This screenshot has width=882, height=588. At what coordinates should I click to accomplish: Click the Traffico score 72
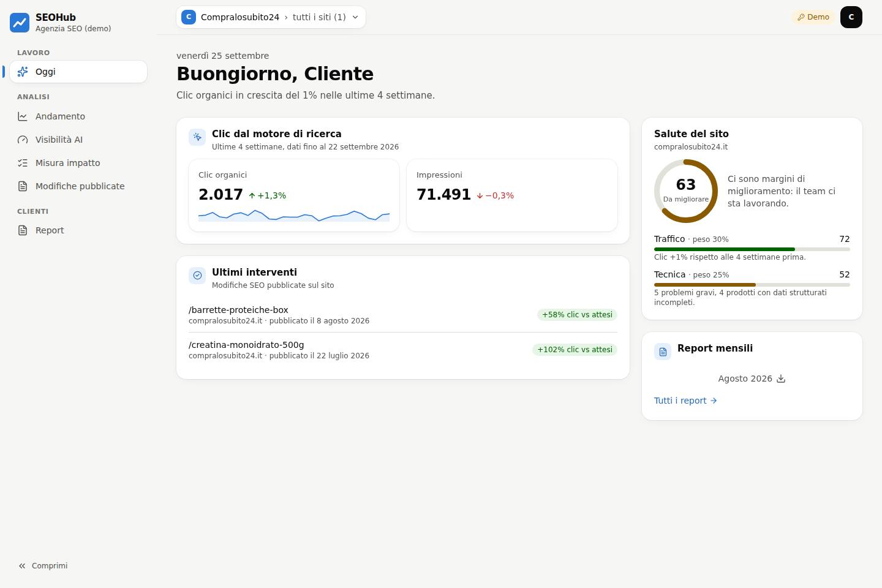tap(845, 239)
